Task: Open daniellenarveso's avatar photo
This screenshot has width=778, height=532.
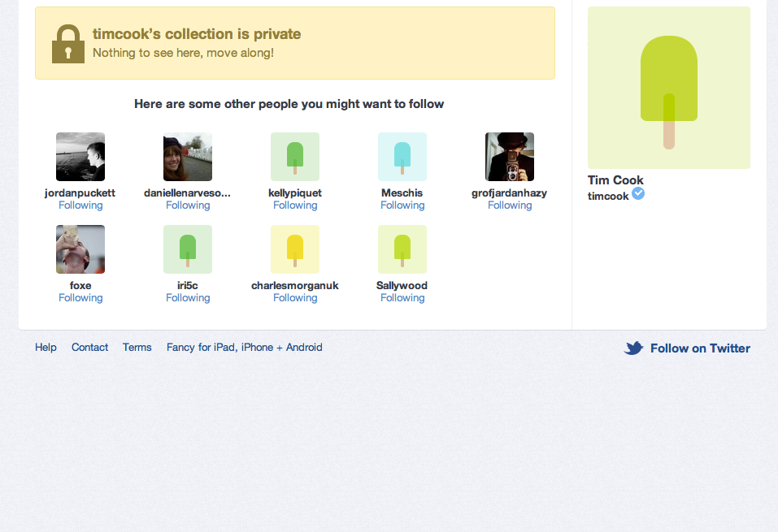Action: click(188, 157)
